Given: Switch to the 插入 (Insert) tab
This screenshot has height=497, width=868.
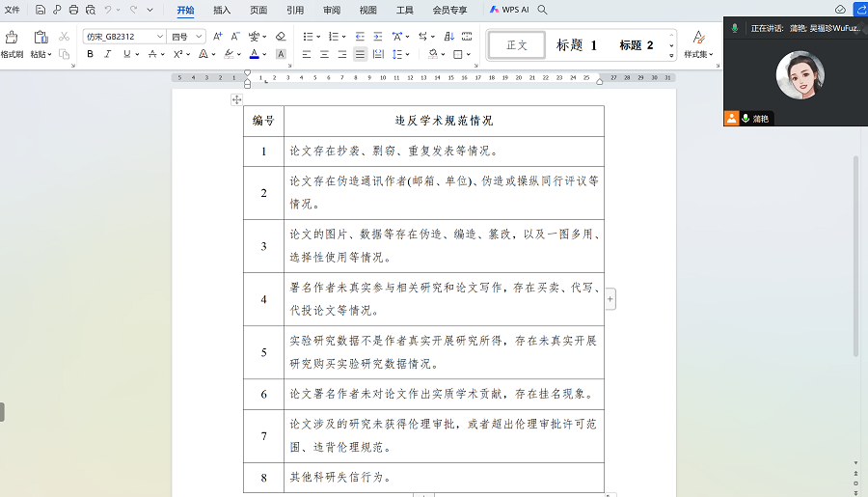Looking at the screenshot, I should pos(222,10).
